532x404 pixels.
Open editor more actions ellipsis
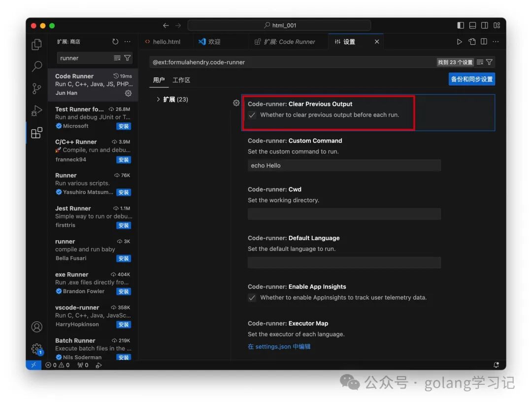[496, 41]
